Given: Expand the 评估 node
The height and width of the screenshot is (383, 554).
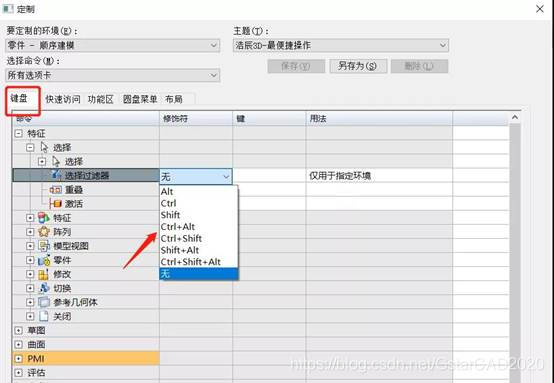Looking at the screenshot, I should 18,372.
